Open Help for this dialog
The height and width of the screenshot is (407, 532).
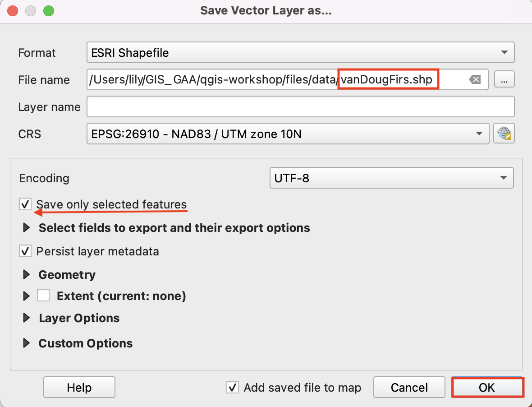coord(79,387)
